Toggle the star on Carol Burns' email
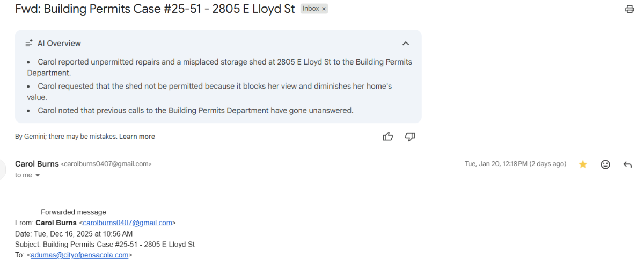This screenshot has width=644, height=265. pyautogui.click(x=583, y=164)
